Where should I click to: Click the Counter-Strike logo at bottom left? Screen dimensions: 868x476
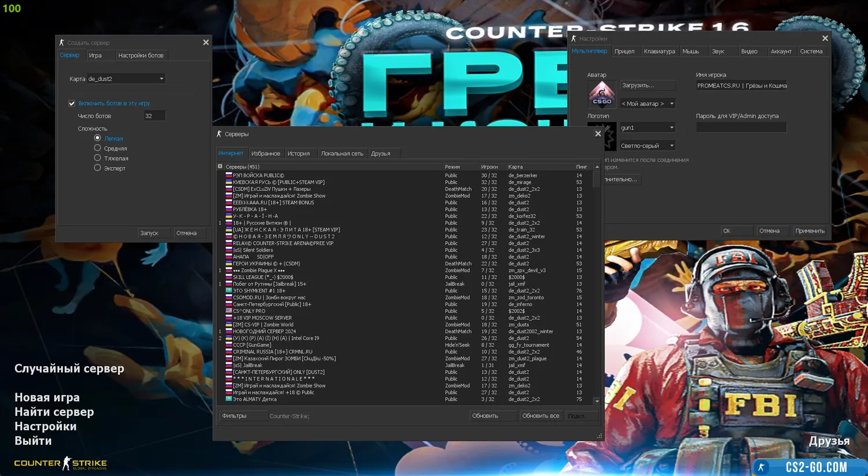pyautogui.click(x=61, y=463)
